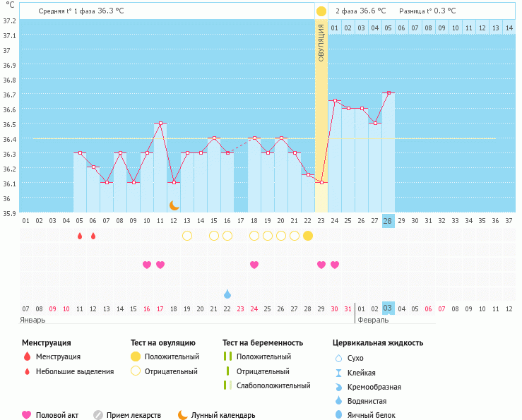
Task: Click the 'Лунный календарь' legend moon icon
Action: pyautogui.click(x=183, y=415)
